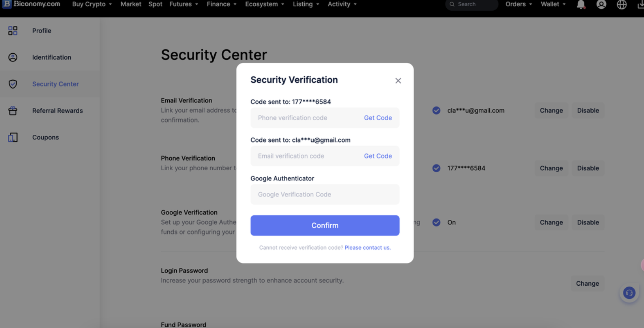Click the Email verification code field
This screenshot has height=328, width=644.
tap(306, 156)
